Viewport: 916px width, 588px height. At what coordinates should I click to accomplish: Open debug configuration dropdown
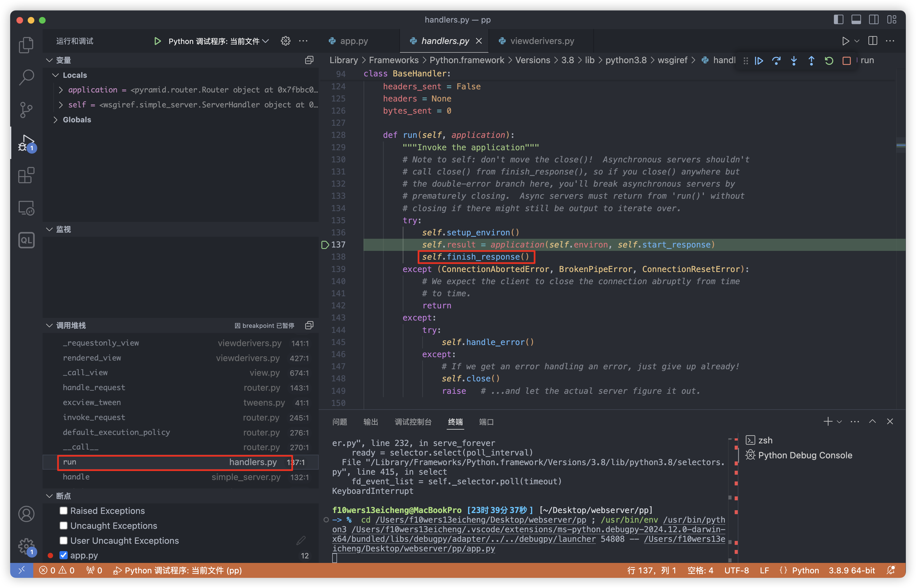[219, 41]
